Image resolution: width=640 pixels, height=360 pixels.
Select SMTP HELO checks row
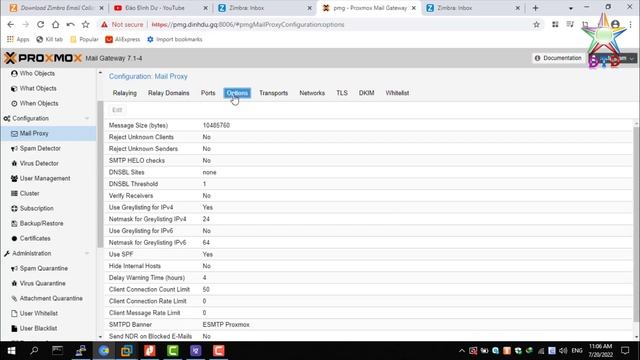[369, 161]
